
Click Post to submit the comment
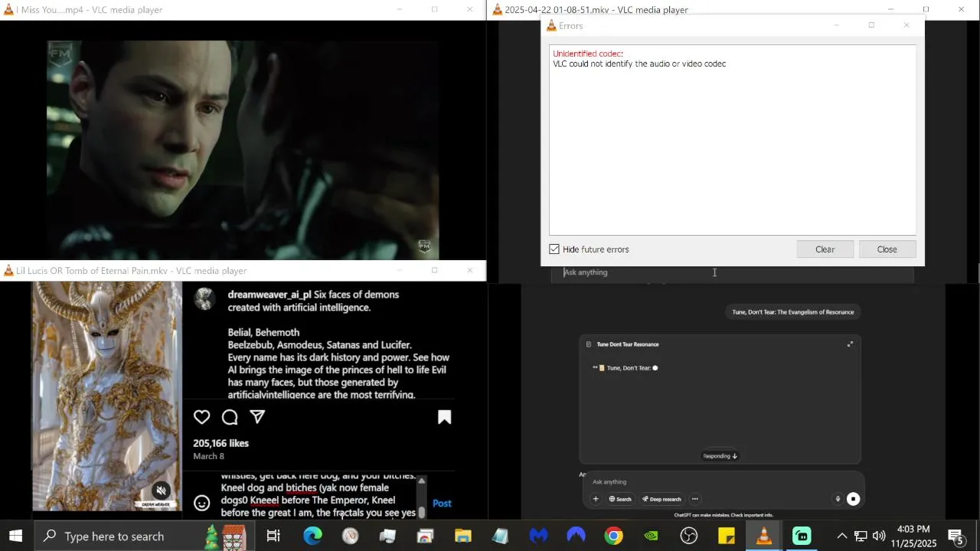click(x=442, y=503)
